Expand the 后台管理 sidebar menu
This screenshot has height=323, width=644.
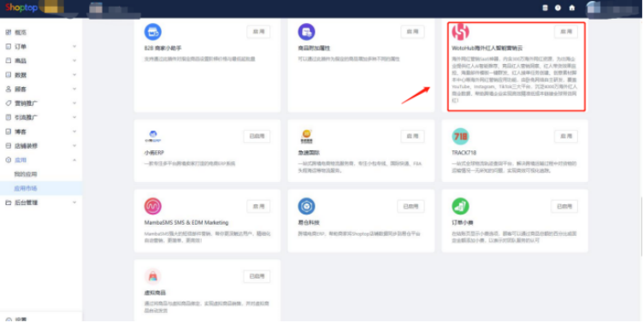pos(41,203)
